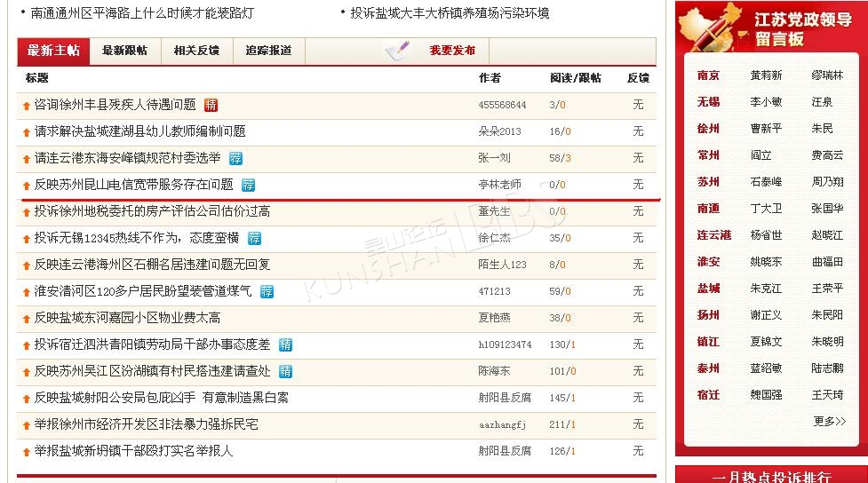Click the orange arrow icon beside 反映盐城东河嘉园小区物业费太高
The image size is (868, 483).
tap(26, 319)
